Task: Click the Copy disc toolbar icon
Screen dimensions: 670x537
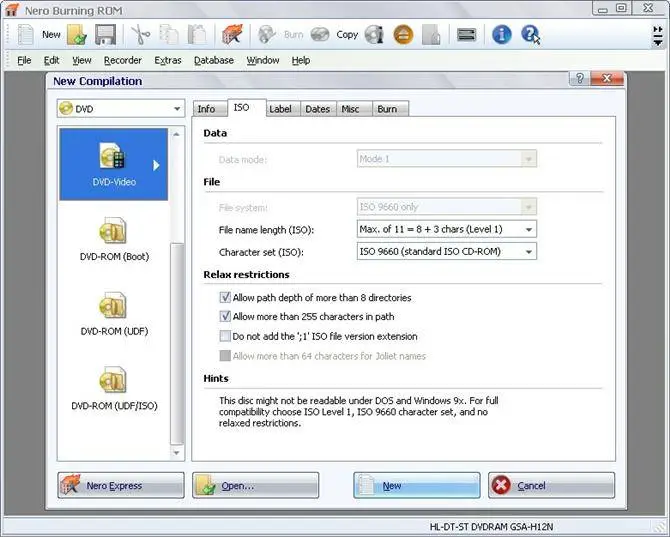Action: [x=320, y=35]
